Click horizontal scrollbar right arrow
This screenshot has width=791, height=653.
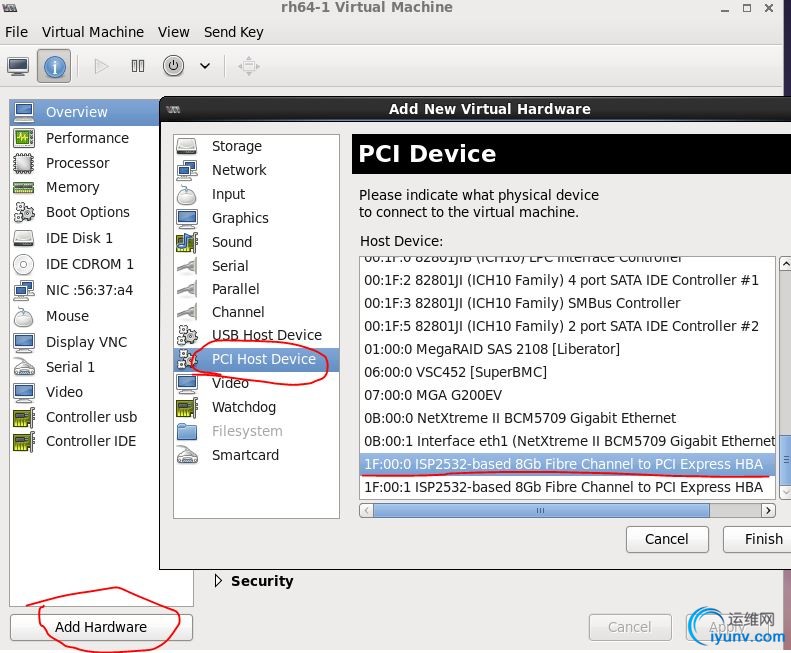[768, 511]
